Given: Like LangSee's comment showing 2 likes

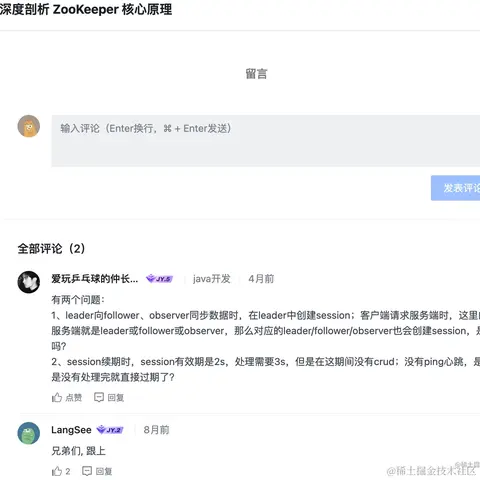Looking at the screenshot, I should [61, 471].
